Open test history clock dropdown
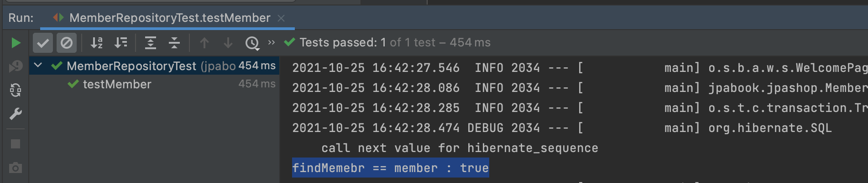Image resolution: width=868 pixels, height=183 pixels. pos(252,43)
